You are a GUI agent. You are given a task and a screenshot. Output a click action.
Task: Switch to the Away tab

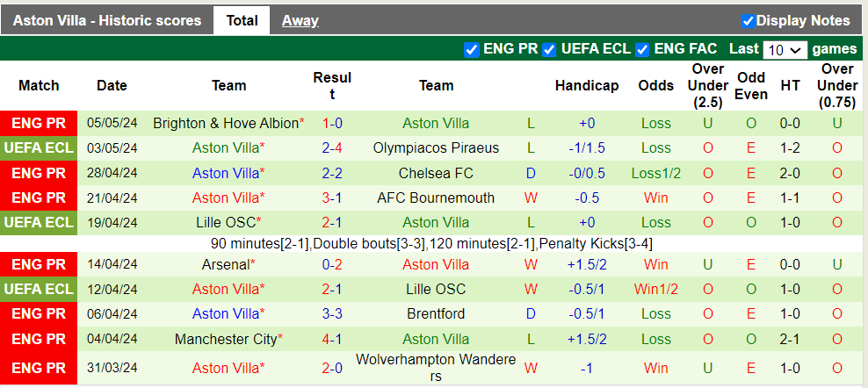pyautogui.click(x=300, y=20)
